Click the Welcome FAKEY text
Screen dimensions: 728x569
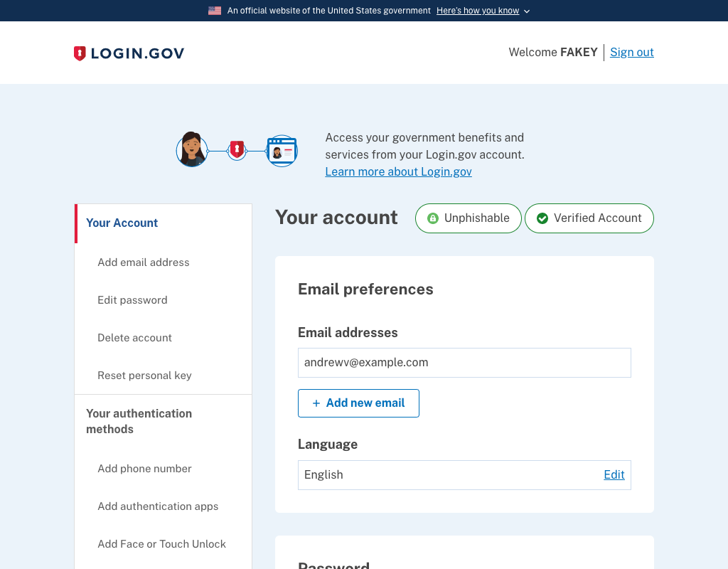[x=553, y=52]
